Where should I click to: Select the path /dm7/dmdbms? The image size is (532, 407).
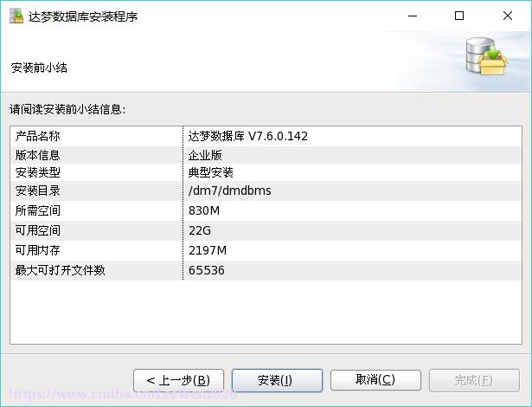230,191
